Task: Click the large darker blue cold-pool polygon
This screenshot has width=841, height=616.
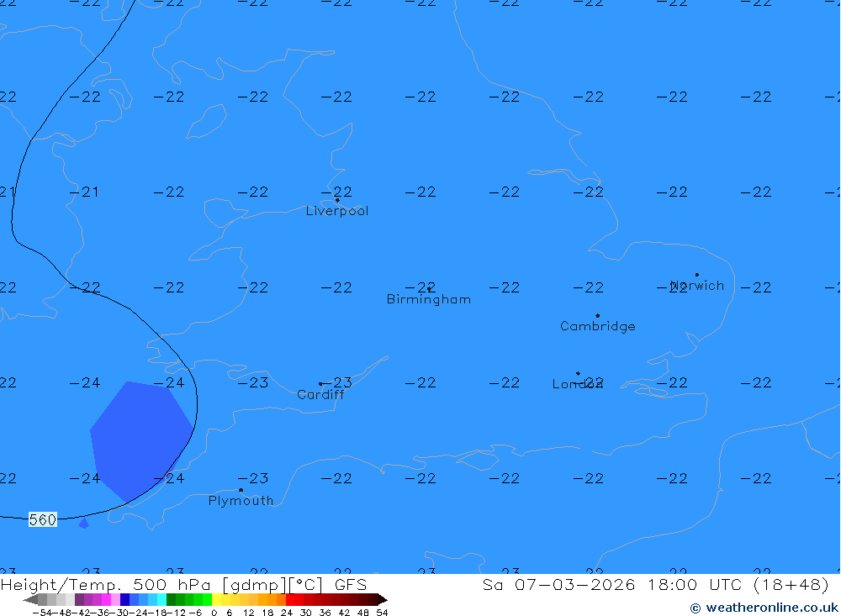Action: [141, 440]
